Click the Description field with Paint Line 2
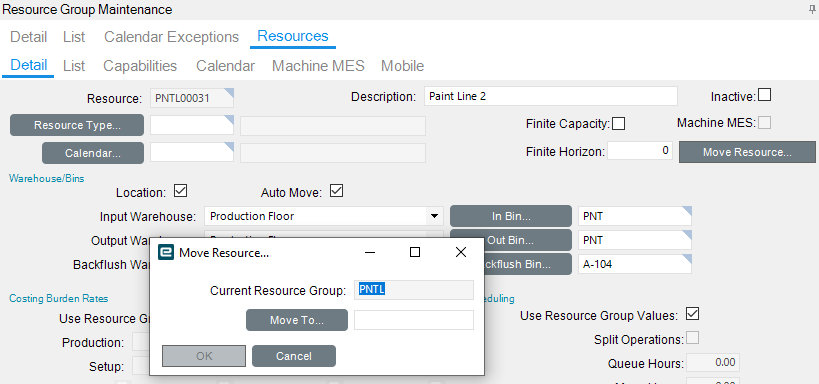Viewport: 819px width, 384px height. click(x=551, y=96)
